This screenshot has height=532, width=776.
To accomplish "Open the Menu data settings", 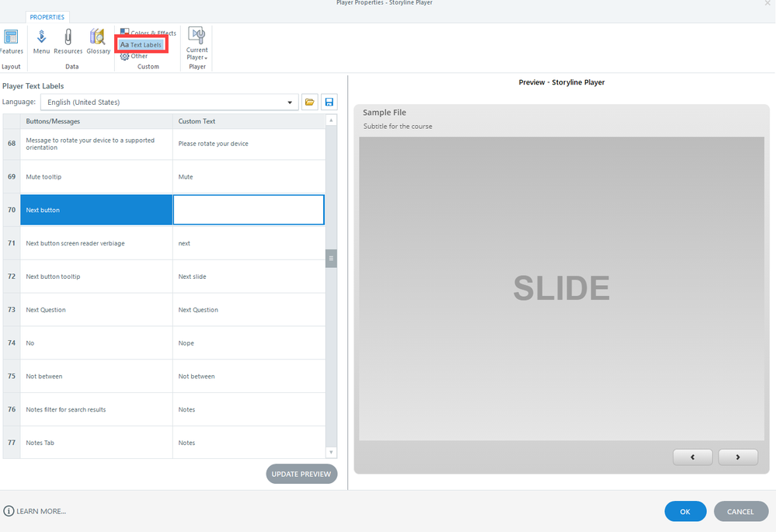I will pyautogui.click(x=41, y=42).
